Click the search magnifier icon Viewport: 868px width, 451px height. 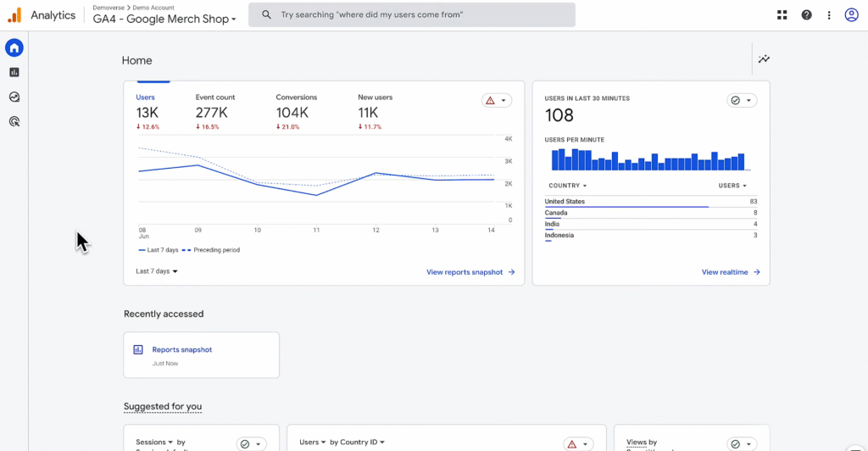tap(266, 15)
